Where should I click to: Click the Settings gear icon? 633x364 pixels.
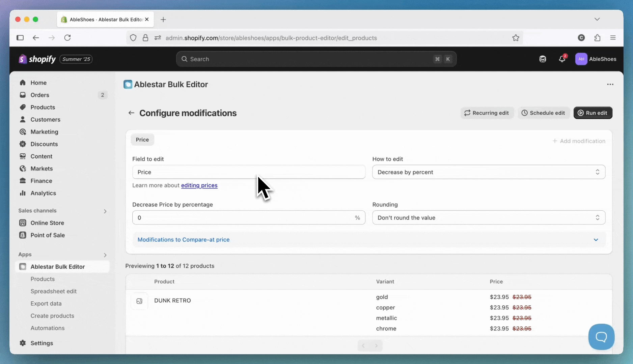23,343
